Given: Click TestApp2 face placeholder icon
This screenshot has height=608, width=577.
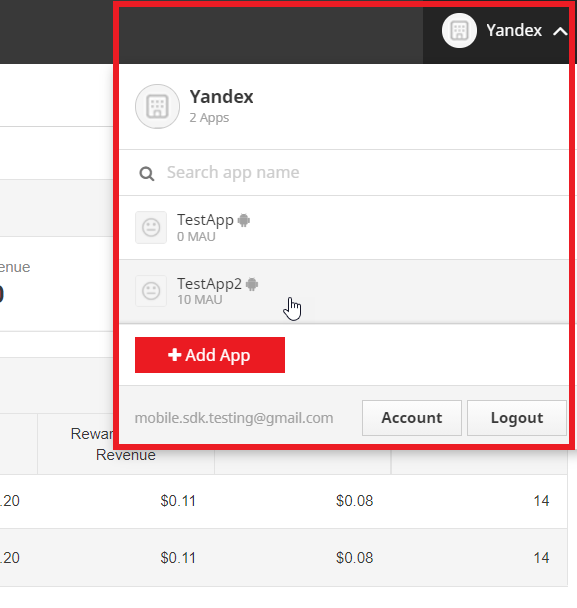Looking at the screenshot, I should [x=151, y=291].
